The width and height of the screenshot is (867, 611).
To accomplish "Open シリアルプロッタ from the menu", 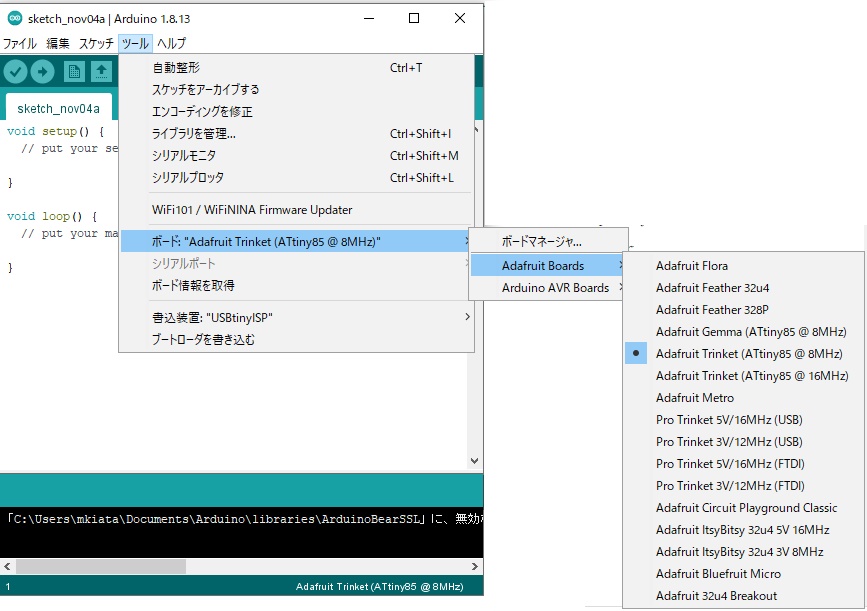I will [x=296, y=178].
